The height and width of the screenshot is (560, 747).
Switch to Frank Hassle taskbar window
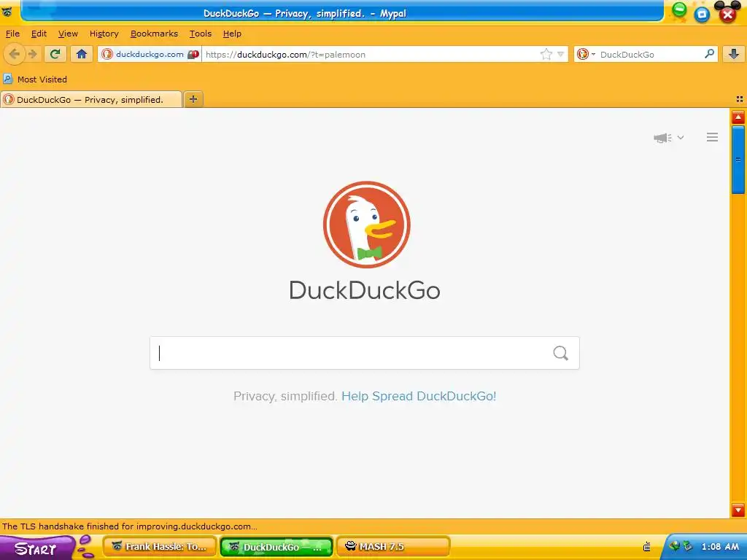click(x=160, y=547)
